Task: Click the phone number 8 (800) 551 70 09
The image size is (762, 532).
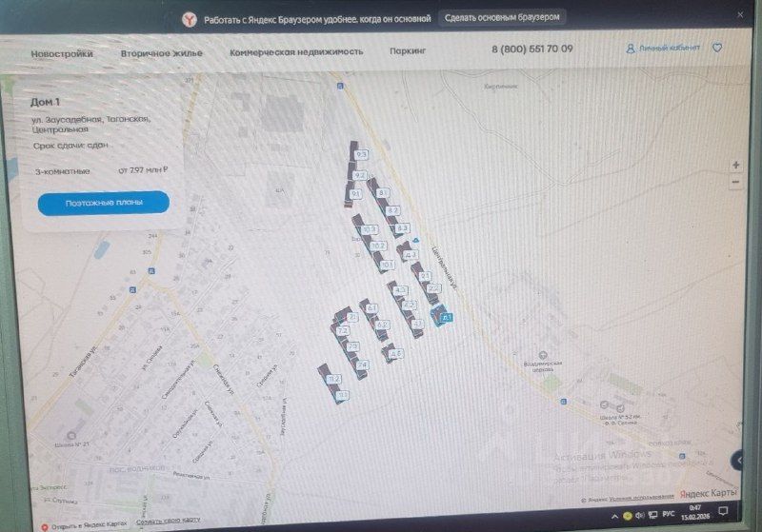Action: 532,49
